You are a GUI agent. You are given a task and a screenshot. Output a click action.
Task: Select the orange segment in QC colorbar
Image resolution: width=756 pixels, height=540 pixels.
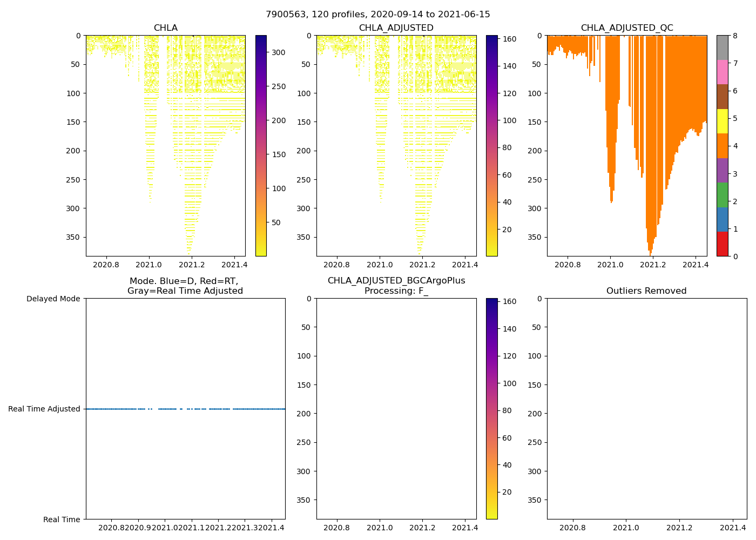click(x=722, y=146)
